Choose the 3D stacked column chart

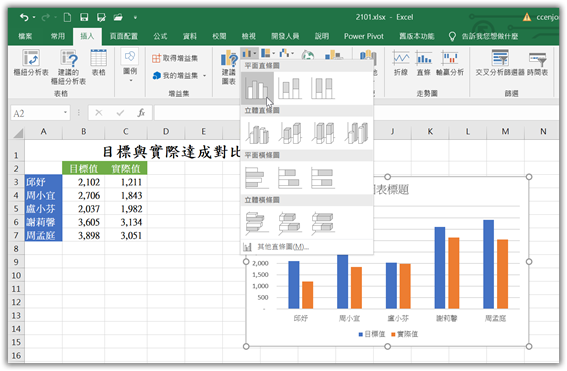point(290,133)
